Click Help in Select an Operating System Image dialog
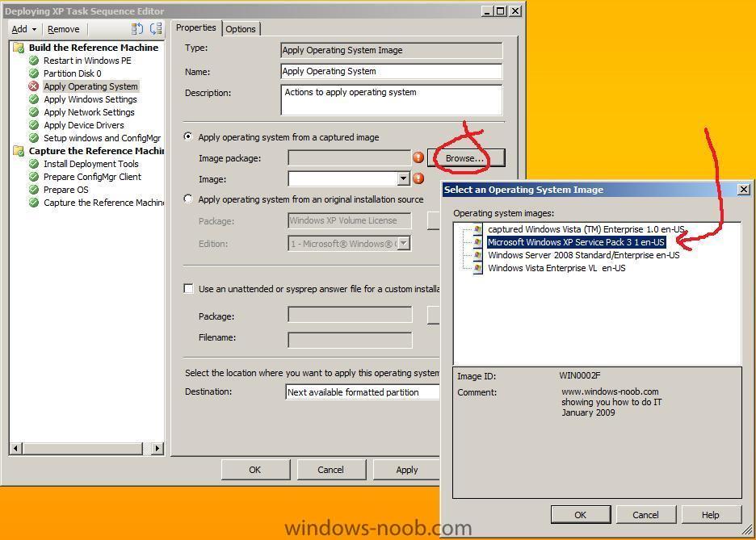This screenshot has width=756, height=540. (711, 514)
